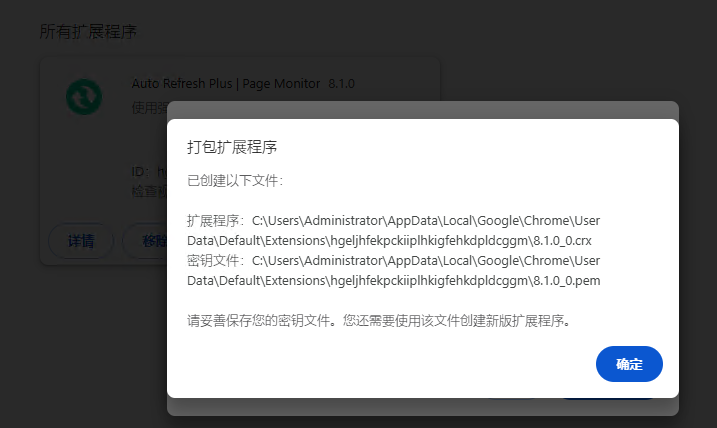Screen dimensions: 717x428
Task: Click the 打包扩展程序 dialog title
Action: [232, 147]
